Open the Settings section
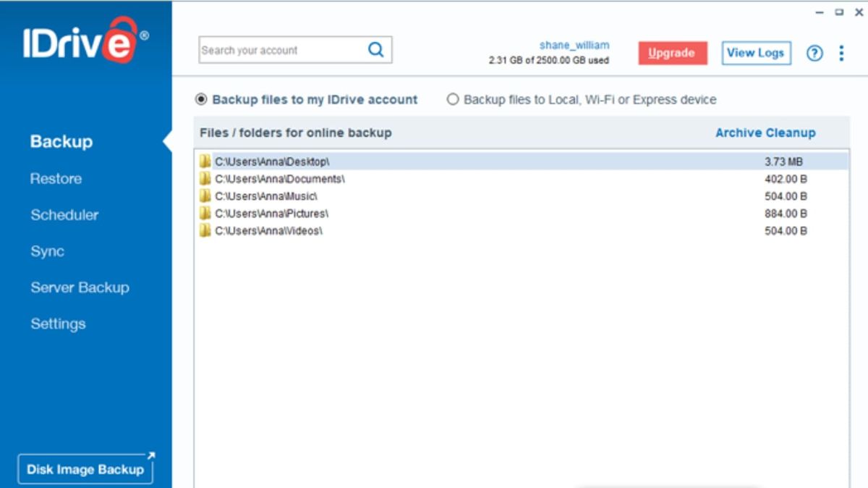This screenshot has height=488, width=868. coord(58,324)
